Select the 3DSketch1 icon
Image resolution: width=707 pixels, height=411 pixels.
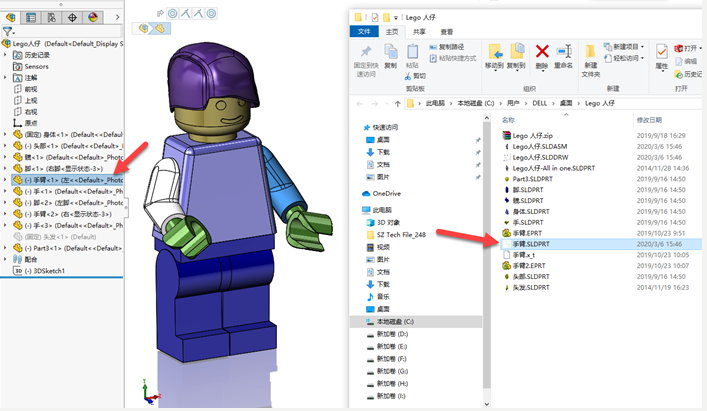(x=18, y=271)
